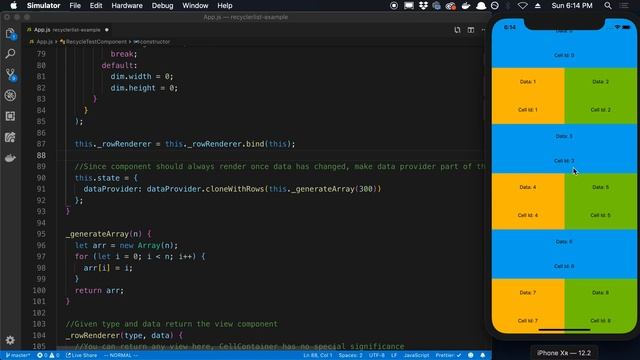Tap the iPhone home indicator bar
The image size is (640, 360).
(x=564, y=329)
